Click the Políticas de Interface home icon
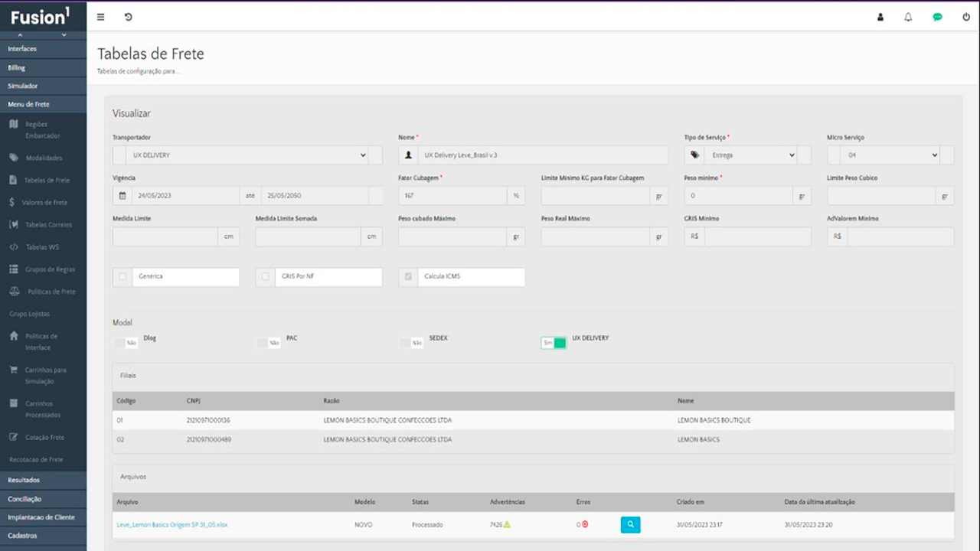980x551 pixels. click(14, 336)
